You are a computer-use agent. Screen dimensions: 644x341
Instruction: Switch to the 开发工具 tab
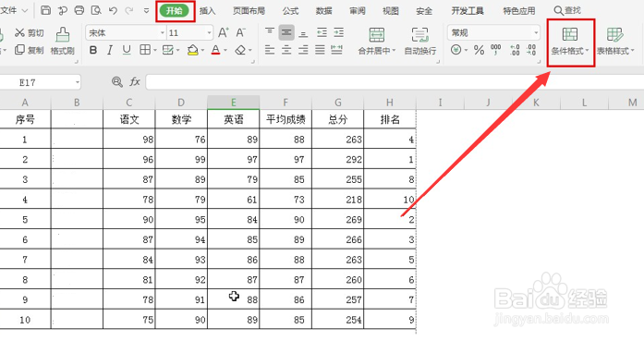[468, 11]
